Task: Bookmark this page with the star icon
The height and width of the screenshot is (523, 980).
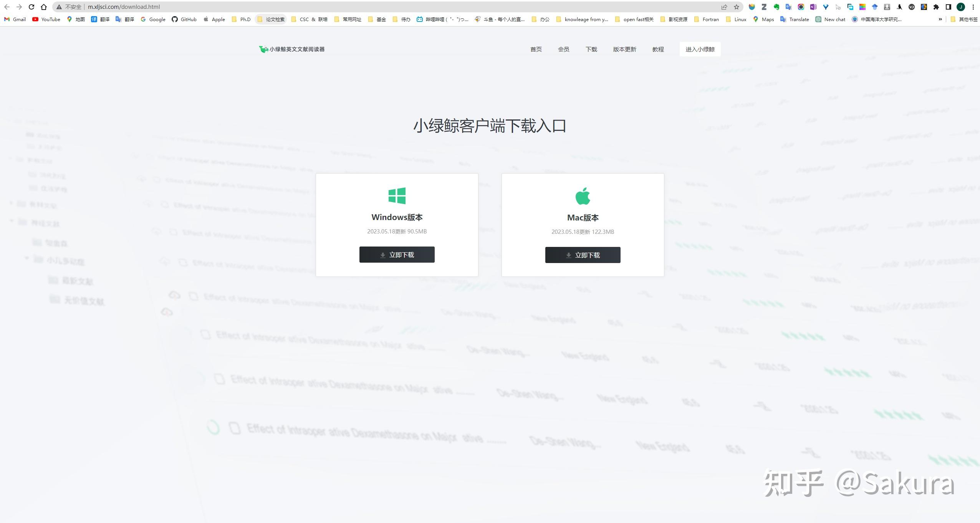Action: tap(736, 7)
